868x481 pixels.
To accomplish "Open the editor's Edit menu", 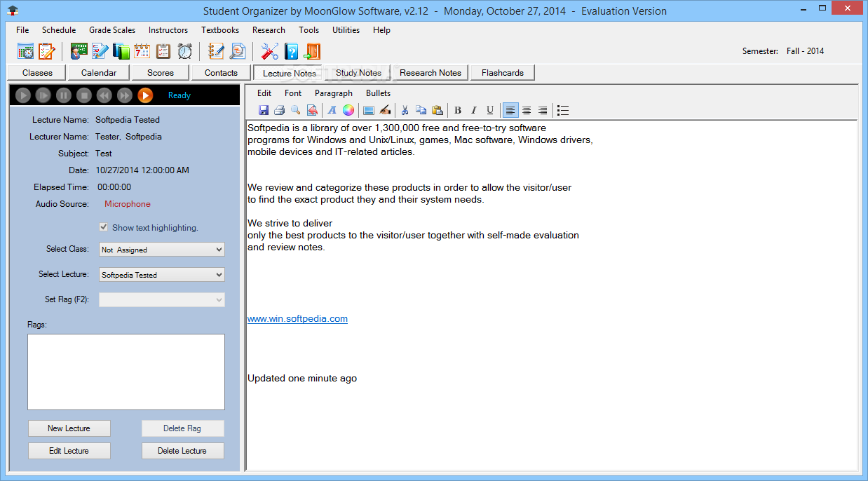I will [264, 93].
